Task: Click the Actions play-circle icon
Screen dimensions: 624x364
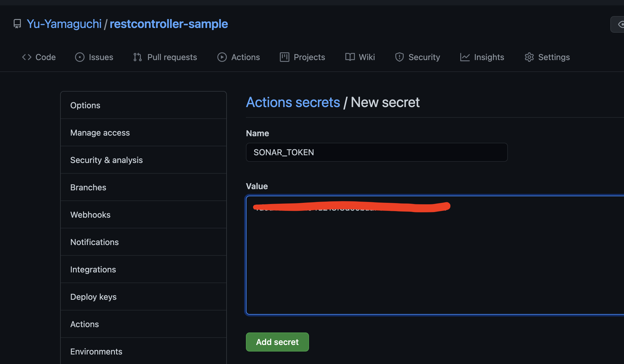Action: [x=222, y=57]
